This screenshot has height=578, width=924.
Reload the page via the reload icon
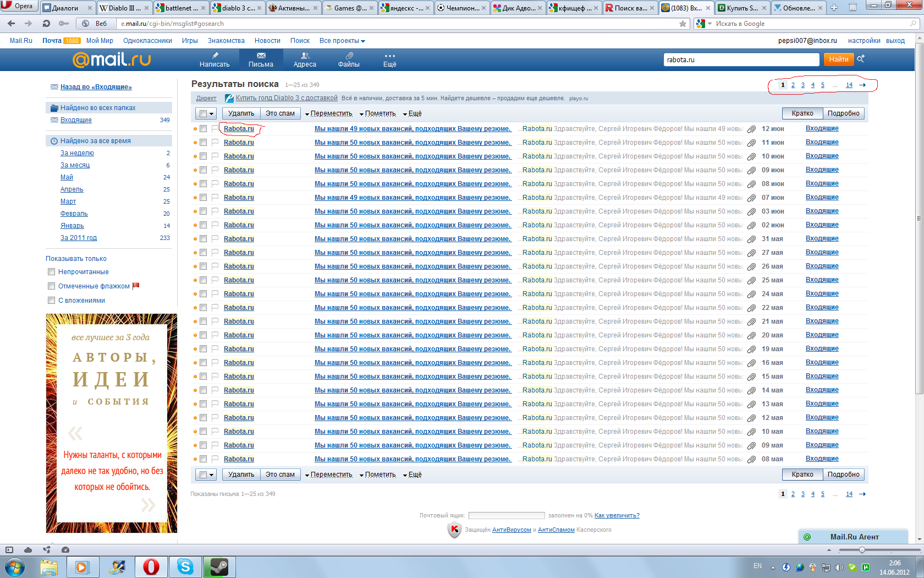click(x=46, y=24)
